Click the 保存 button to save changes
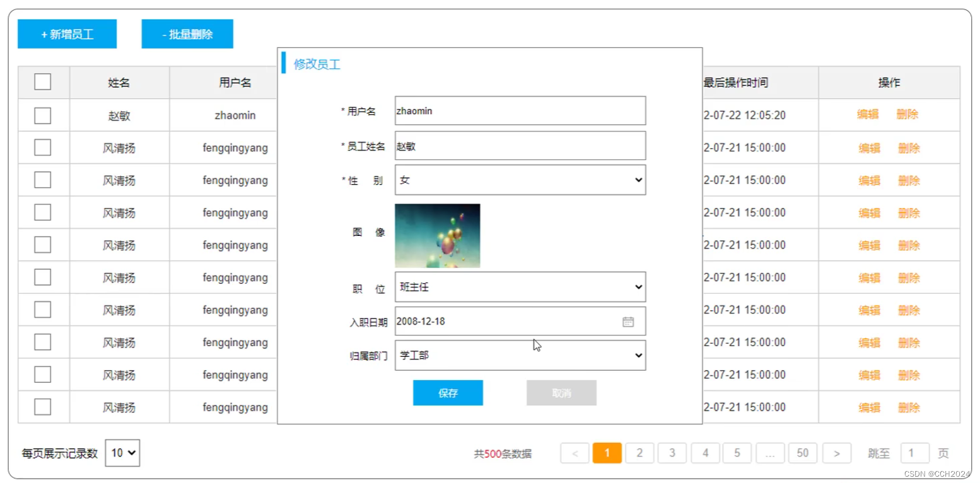Viewport: 980px width, 483px height. (448, 392)
